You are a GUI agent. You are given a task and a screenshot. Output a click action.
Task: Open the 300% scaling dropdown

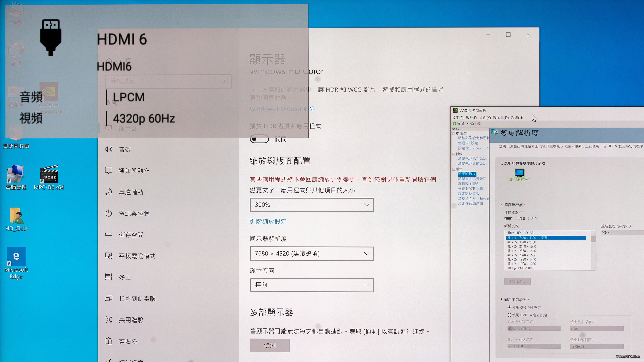tap(312, 205)
